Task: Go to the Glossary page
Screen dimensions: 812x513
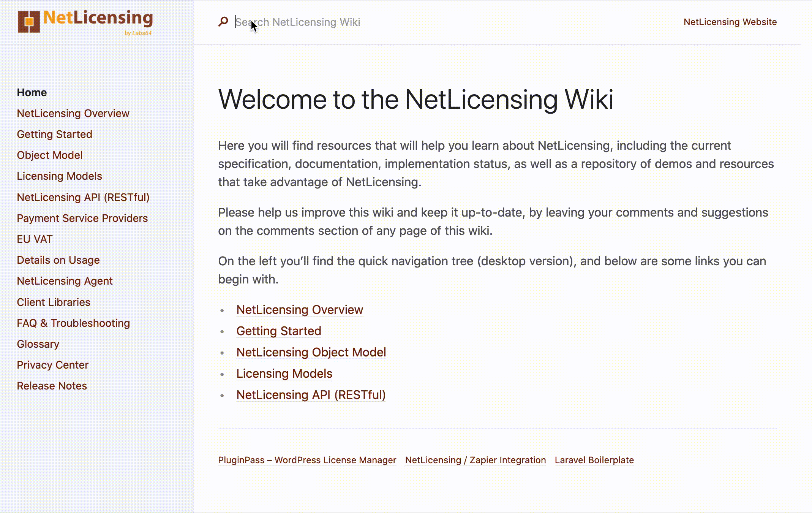Action: (38, 344)
